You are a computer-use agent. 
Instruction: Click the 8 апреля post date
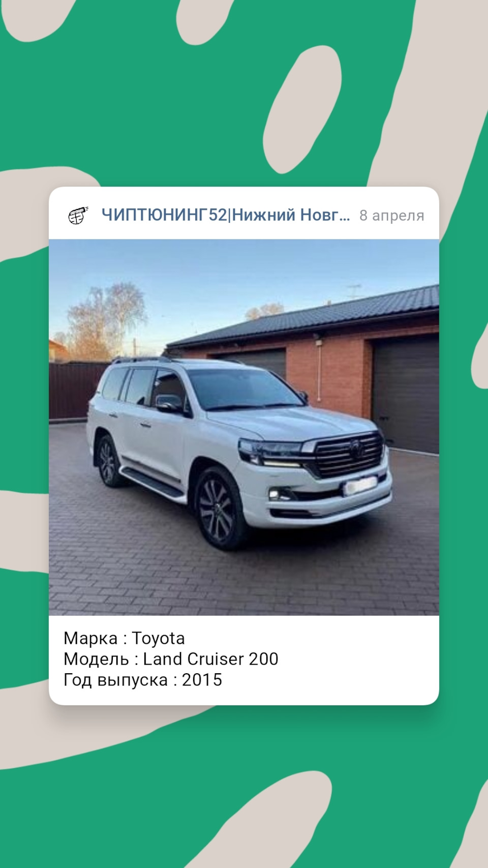(x=391, y=216)
